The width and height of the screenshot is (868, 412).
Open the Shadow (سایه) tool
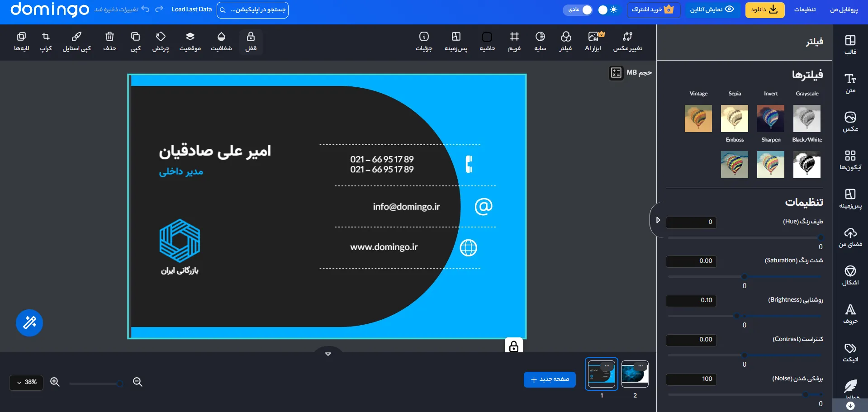point(540,42)
